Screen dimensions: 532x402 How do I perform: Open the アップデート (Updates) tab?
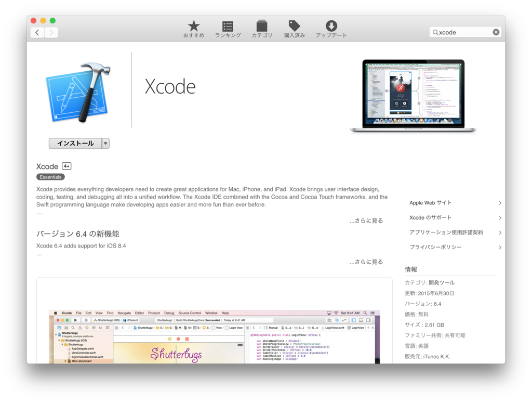(x=331, y=29)
